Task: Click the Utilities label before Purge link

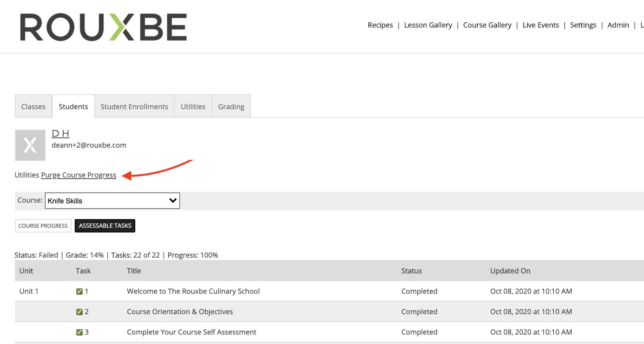Action: [x=27, y=175]
